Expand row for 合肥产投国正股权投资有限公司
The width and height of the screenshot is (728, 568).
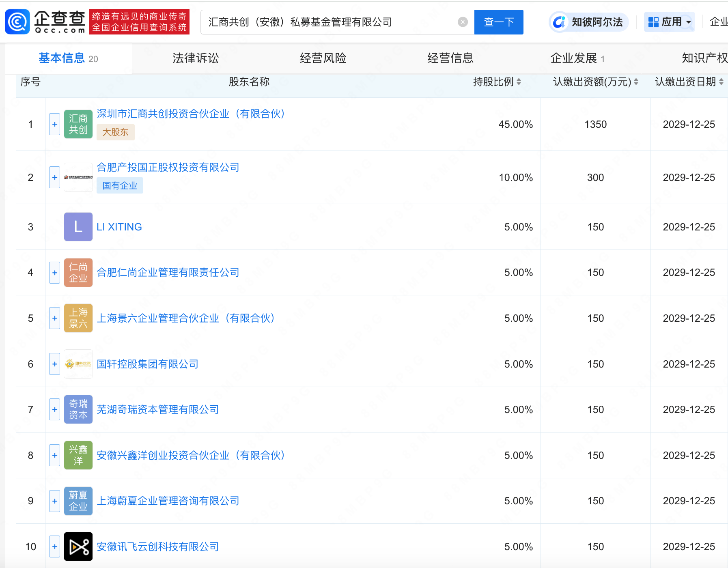pyautogui.click(x=55, y=177)
